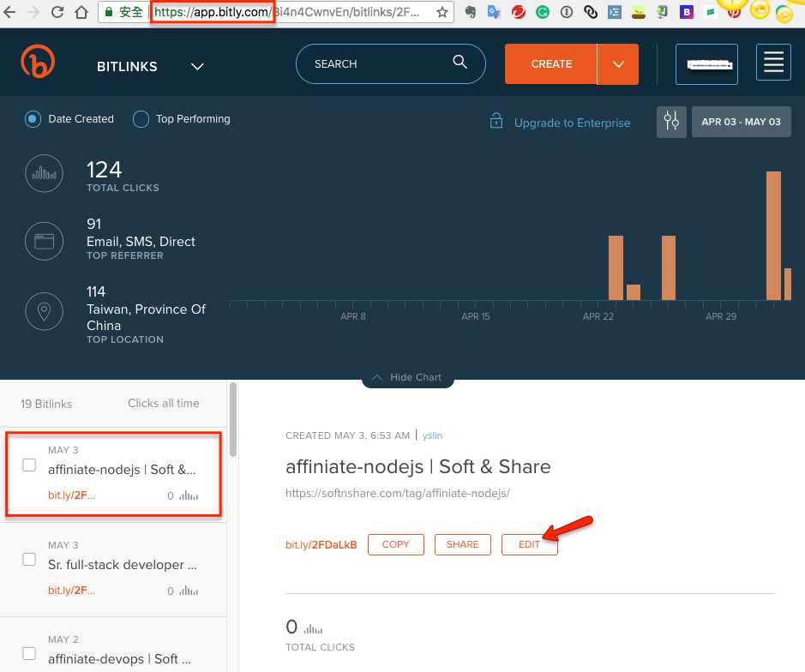Open the CREATE button dropdown arrow
This screenshot has height=672, width=805.
617,63
